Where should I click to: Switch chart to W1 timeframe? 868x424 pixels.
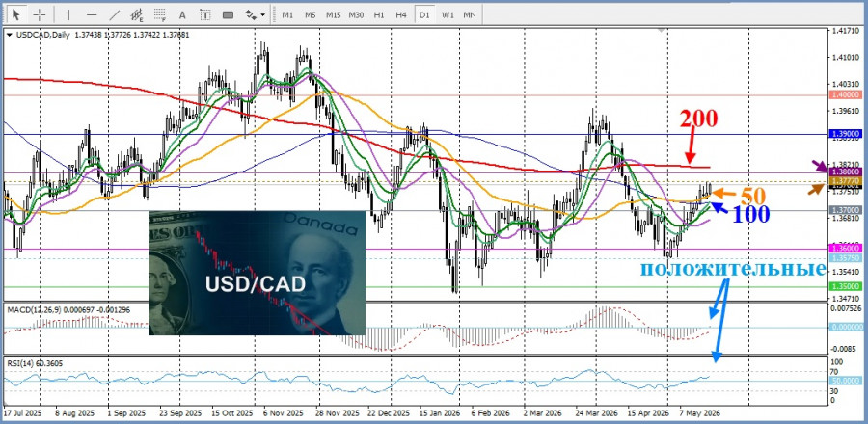click(448, 14)
